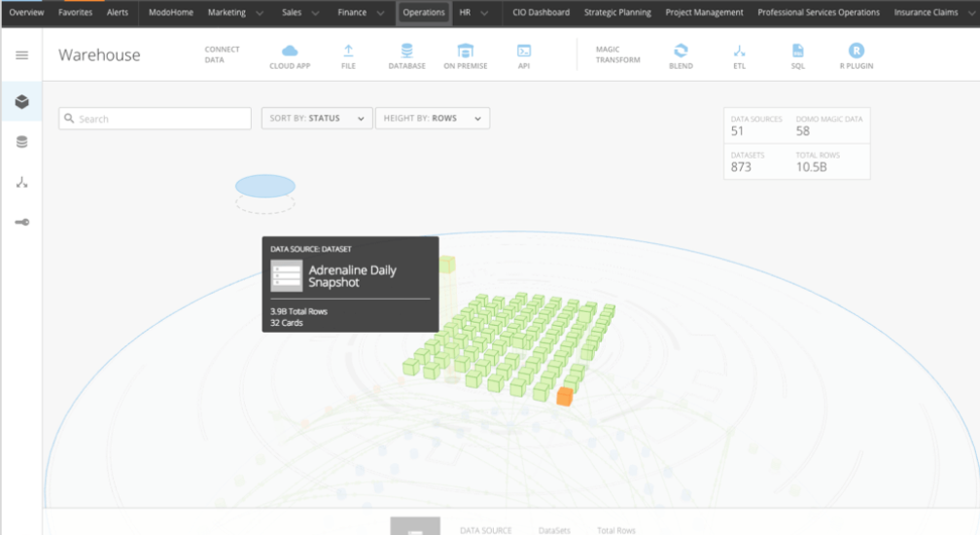Click the blue oval disc above the grid
Viewport: 980px width, 535px height.
(265, 186)
